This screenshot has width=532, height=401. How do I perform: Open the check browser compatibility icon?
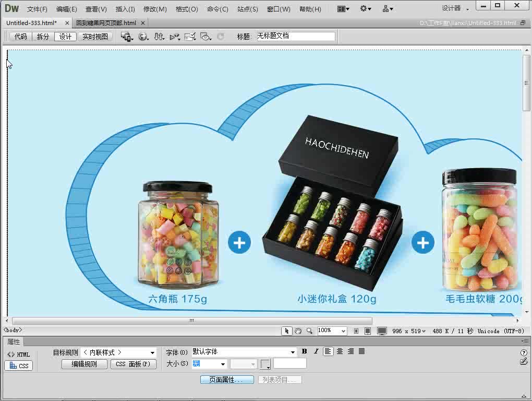pyautogui.click(x=190, y=37)
